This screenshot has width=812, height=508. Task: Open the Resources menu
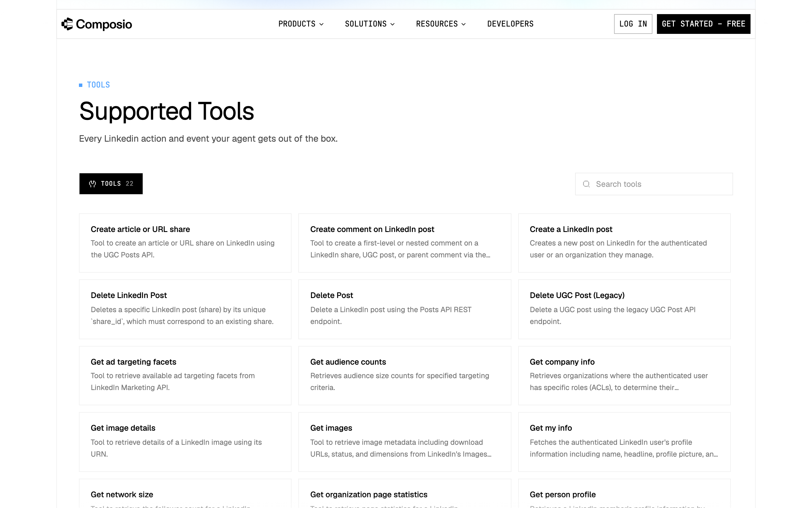pyautogui.click(x=441, y=24)
